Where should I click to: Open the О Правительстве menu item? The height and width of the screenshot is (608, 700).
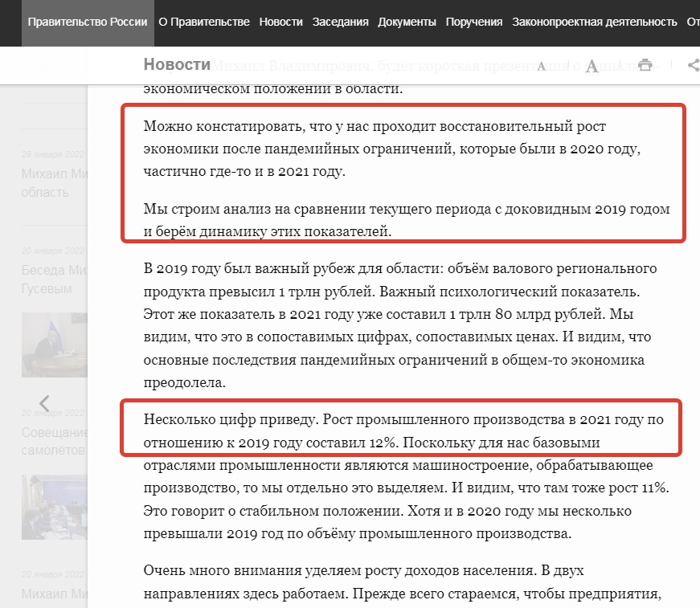(x=204, y=22)
